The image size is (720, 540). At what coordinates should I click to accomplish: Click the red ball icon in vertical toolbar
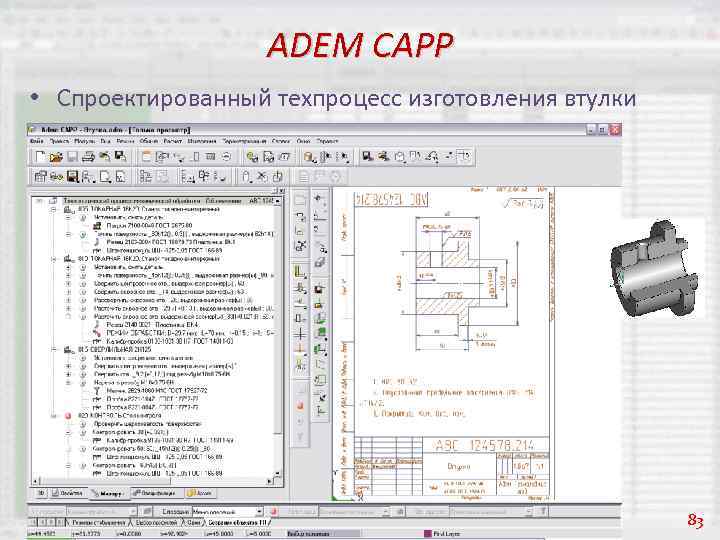(300, 405)
